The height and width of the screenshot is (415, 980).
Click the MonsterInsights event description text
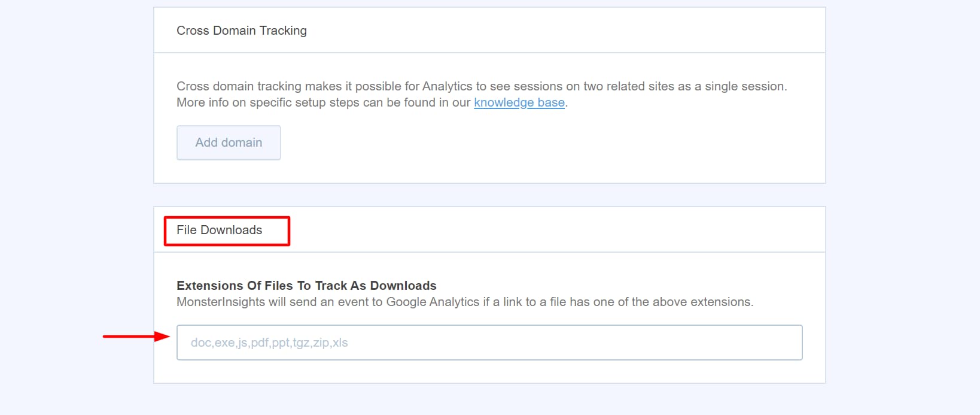[466, 302]
